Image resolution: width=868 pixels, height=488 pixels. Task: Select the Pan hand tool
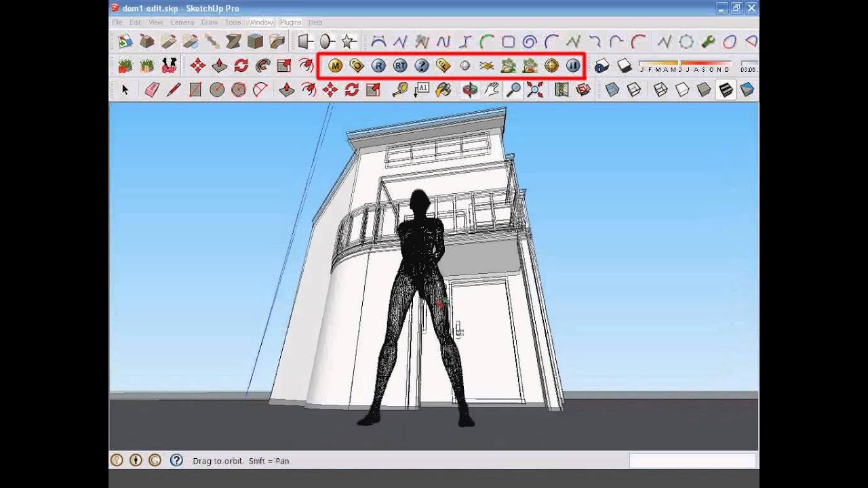pos(492,89)
